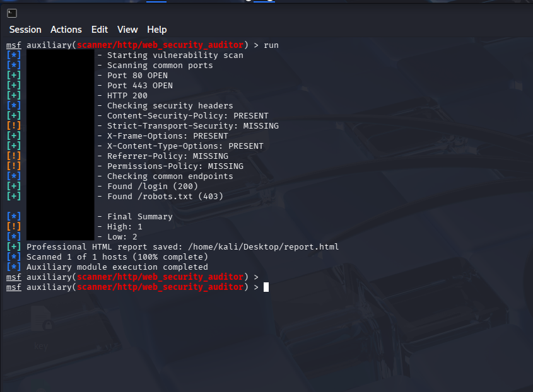Viewport: 533px width, 392px height.
Task: Click the 'HTTP 200' line
Action: [x=127, y=96]
